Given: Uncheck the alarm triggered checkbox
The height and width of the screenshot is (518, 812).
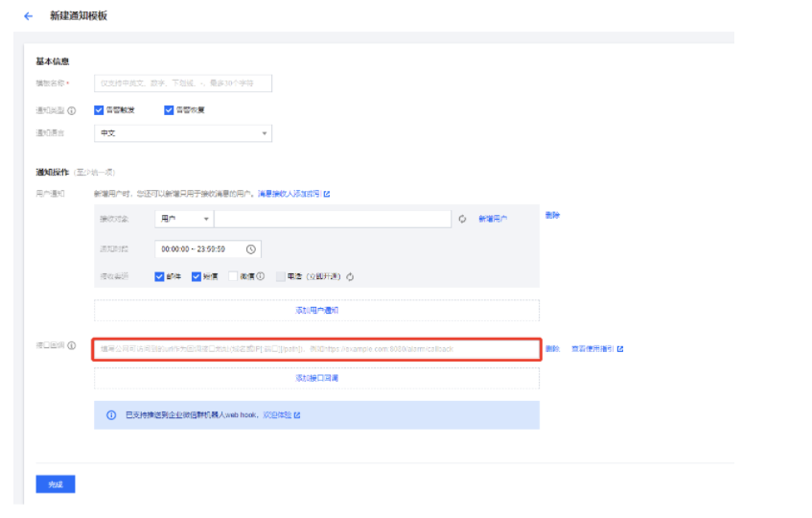Looking at the screenshot, I should 99,109.
